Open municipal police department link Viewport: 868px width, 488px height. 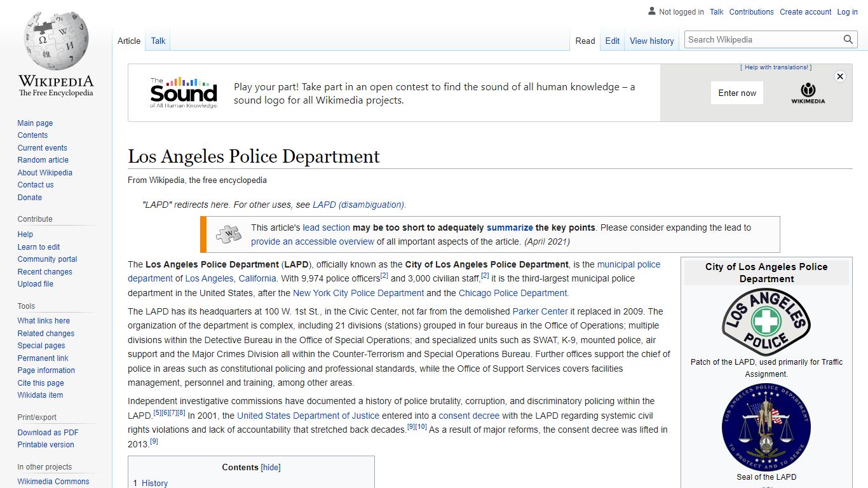[x=394, y=271]
